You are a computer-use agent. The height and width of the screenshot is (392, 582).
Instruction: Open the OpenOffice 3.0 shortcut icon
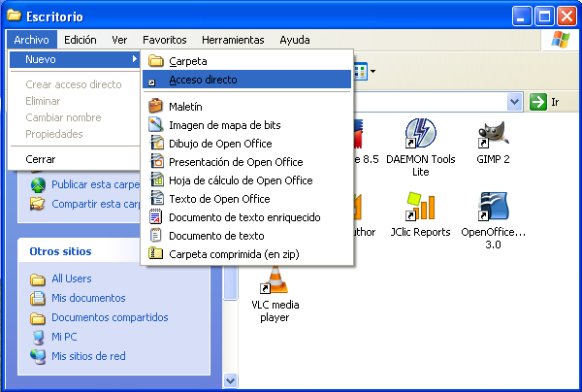pos(495,208)
